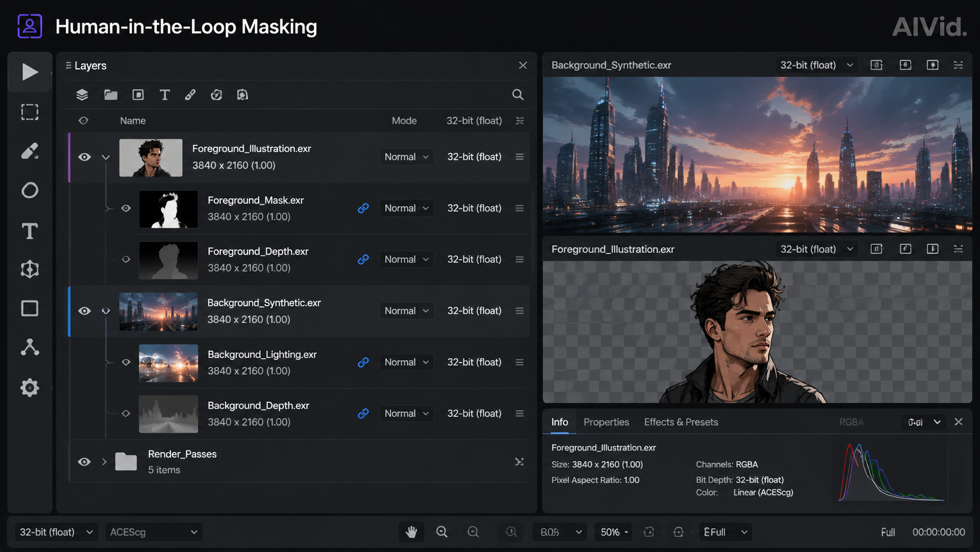Click link icon on Foreground_Mask.exr layer
This screenshot has width=980, height=552.
click(363, 208)
